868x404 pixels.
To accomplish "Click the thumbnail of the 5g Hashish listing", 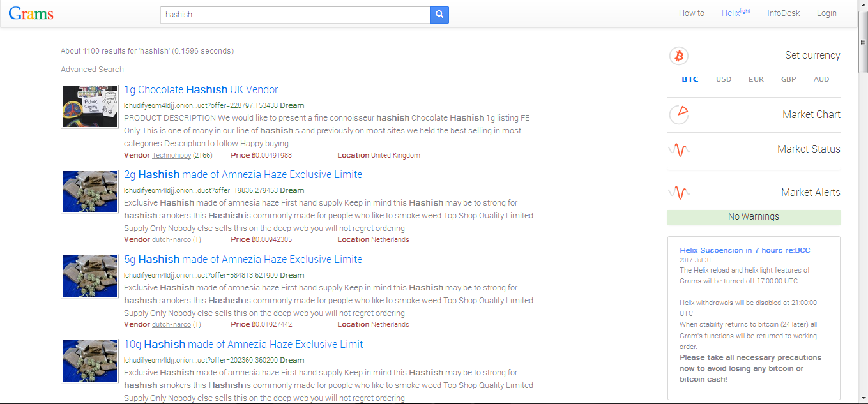I will [x=90, y=276].
